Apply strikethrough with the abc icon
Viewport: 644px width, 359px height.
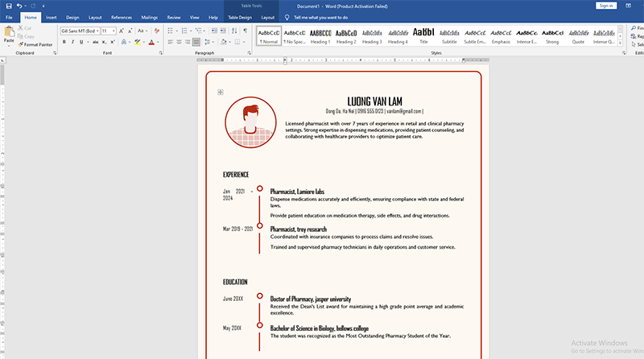point(95,42)
